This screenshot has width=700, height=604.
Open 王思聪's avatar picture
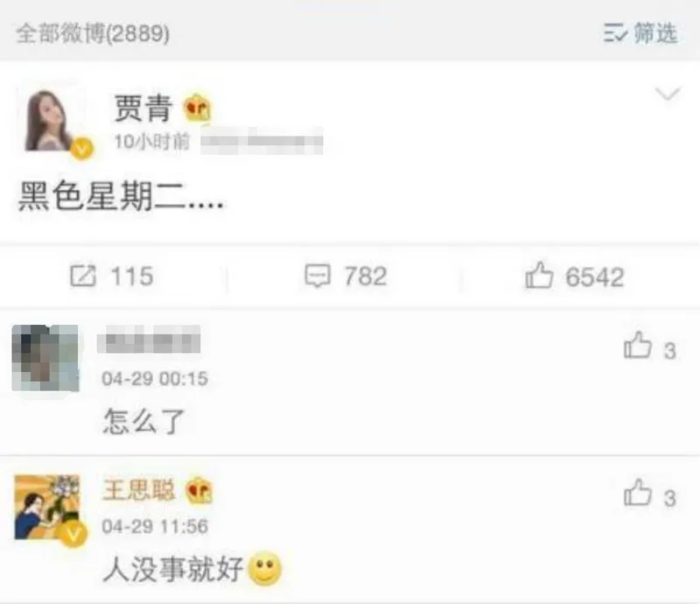[47, 508]
